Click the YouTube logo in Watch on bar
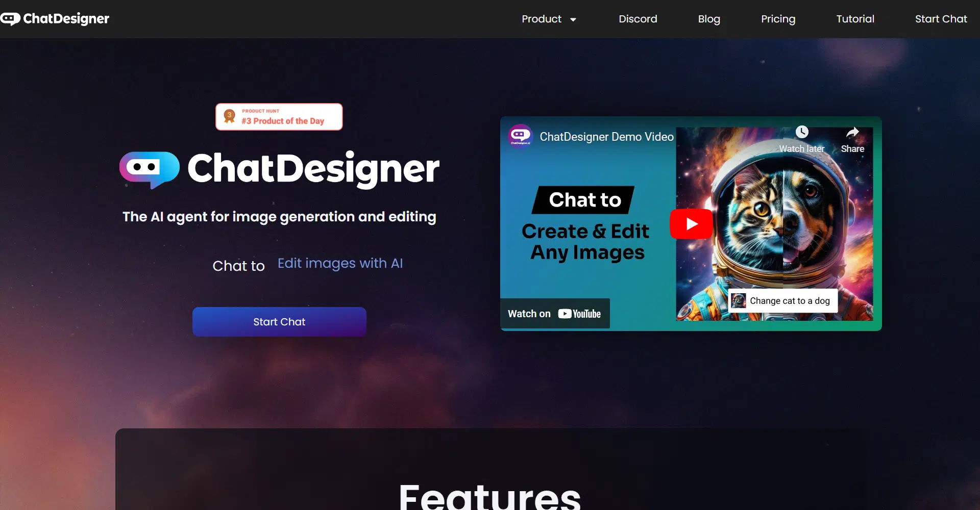 [x=579, y=314]
